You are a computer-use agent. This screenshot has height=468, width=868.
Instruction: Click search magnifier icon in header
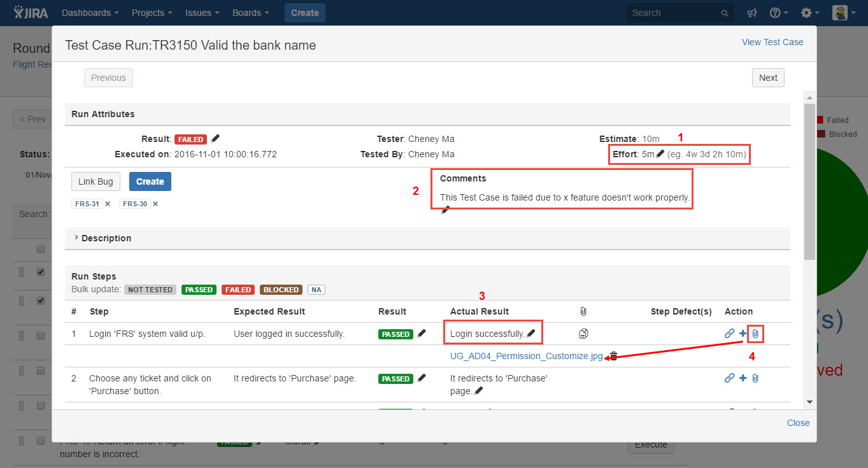(x=725, y=13)
